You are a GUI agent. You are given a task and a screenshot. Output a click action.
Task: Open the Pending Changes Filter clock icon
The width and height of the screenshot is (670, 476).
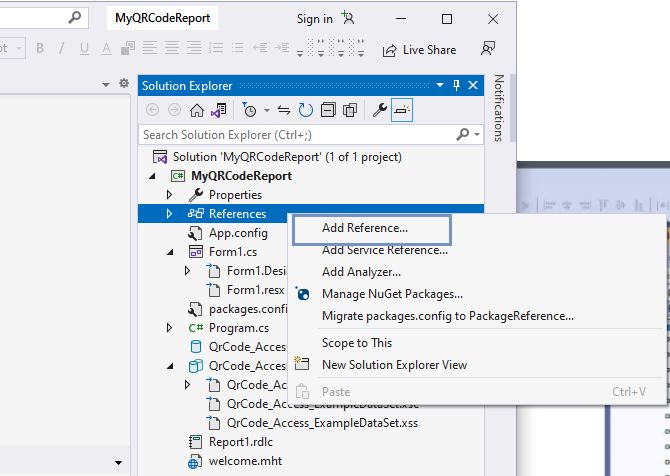(249, 110)
